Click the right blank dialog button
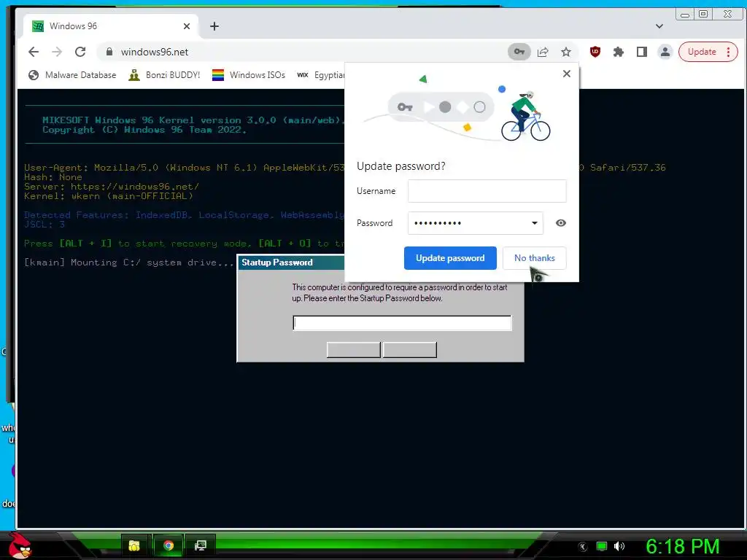Screen dimensions: 747x560 [x=410, y=349]
